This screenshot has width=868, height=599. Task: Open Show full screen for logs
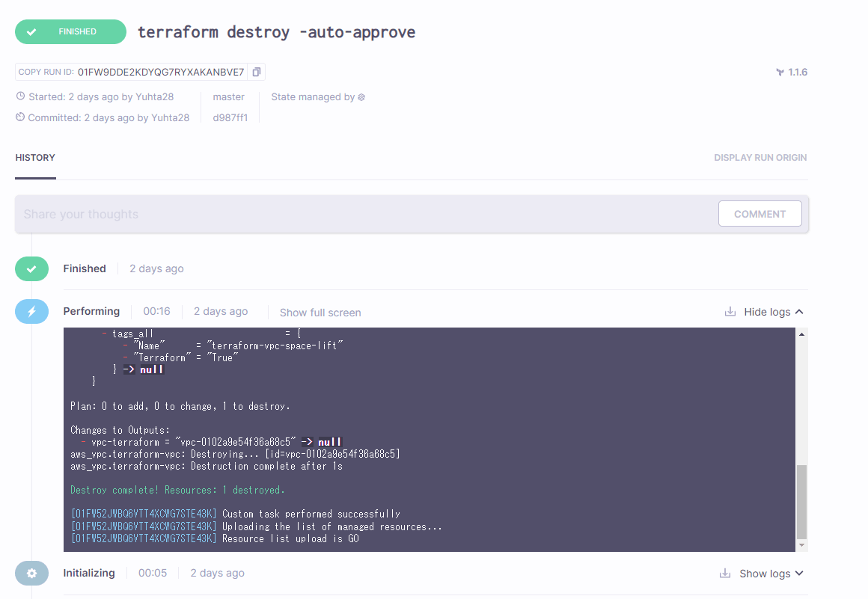tap(320, 313)
